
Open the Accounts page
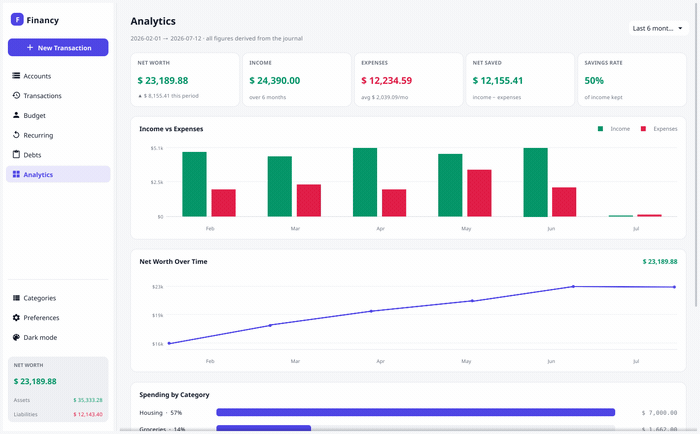58,76
